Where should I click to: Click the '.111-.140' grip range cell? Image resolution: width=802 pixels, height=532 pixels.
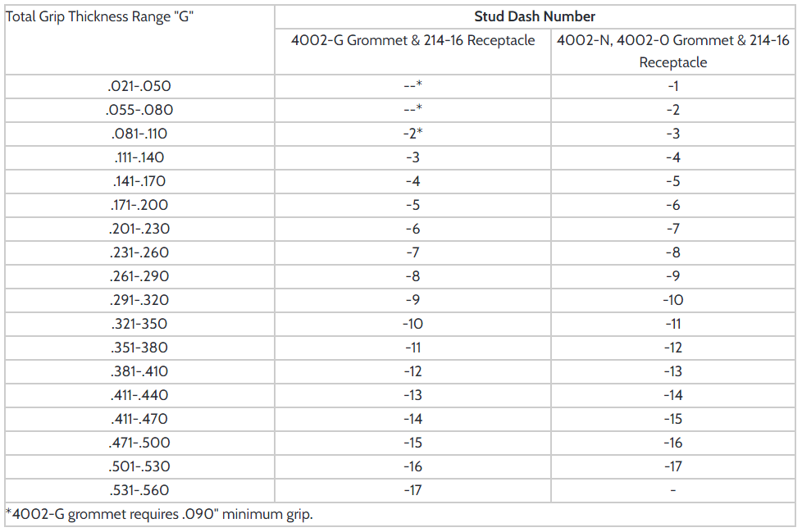point(139,157)
